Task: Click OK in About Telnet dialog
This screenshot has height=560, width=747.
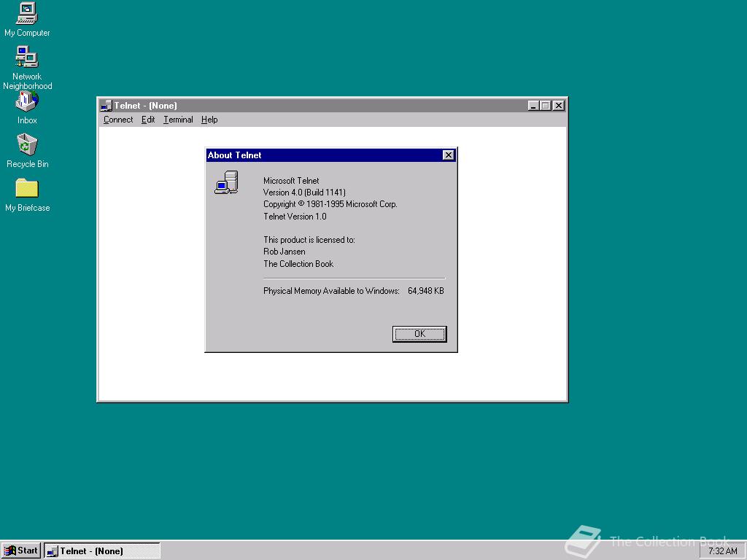Action: point(419,334)
